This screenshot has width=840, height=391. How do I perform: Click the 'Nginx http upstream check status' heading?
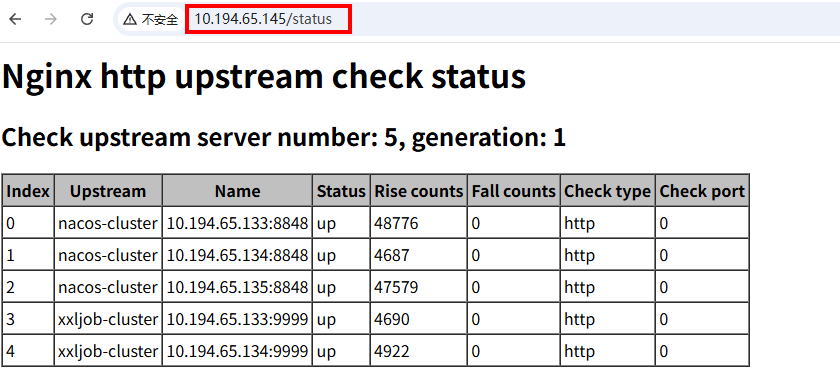tap(264, 76)
